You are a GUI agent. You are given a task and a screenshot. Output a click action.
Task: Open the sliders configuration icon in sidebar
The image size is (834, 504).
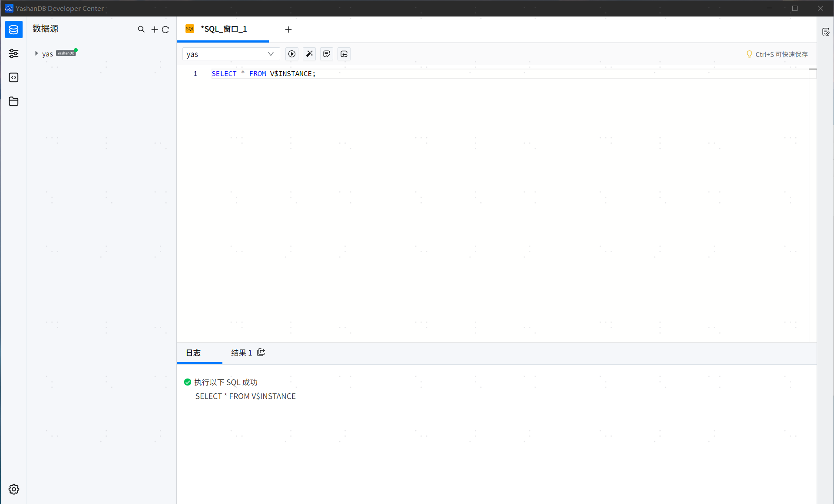(x=14, y=53)
